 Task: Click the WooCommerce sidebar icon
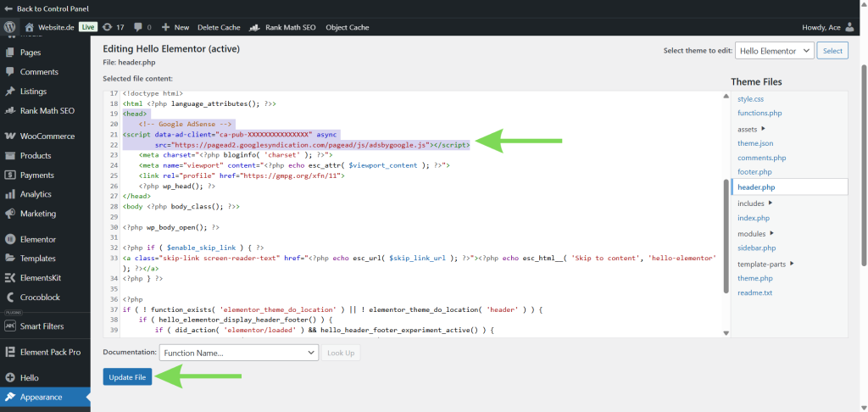coord(9,136)
